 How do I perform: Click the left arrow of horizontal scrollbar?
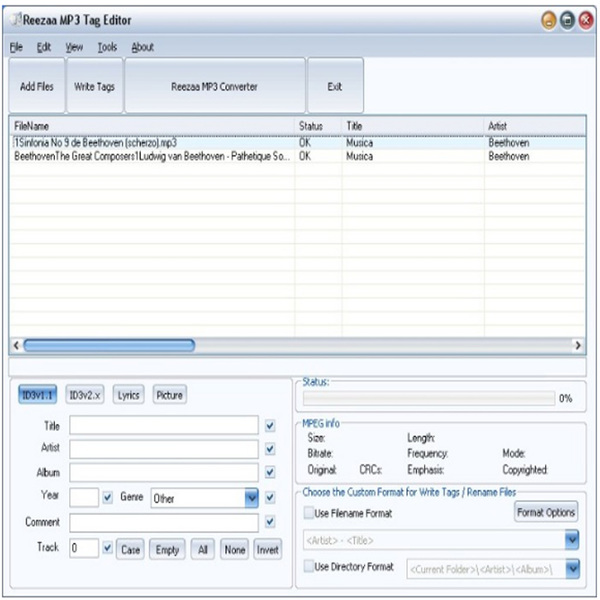[x=16, y=346]
